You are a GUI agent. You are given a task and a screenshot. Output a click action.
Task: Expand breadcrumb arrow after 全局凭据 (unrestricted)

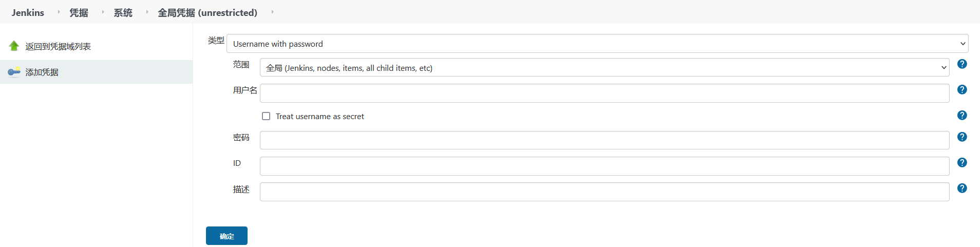272,12
